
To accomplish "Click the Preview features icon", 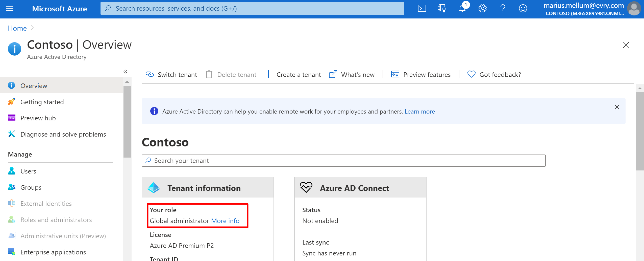I will click(x=395, y=74).
